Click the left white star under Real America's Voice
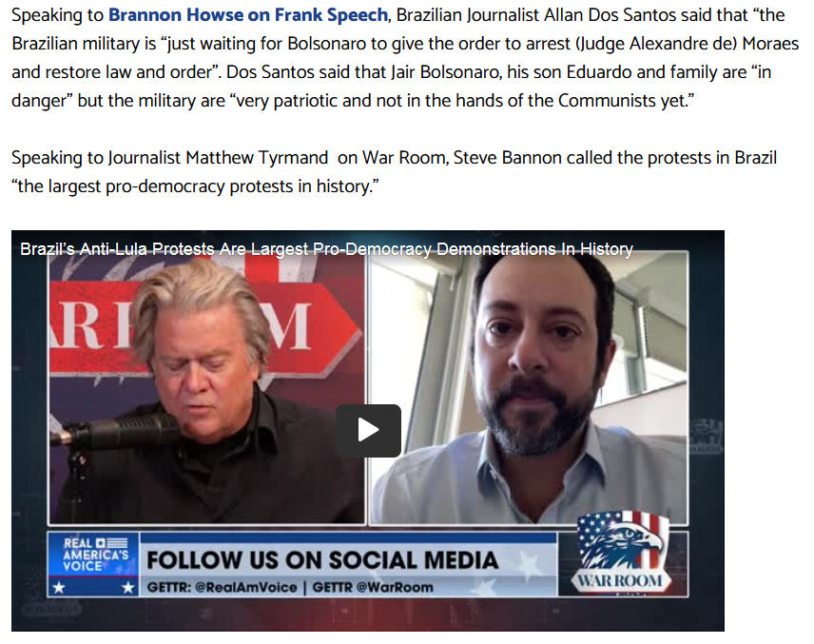 click(59, 587)
